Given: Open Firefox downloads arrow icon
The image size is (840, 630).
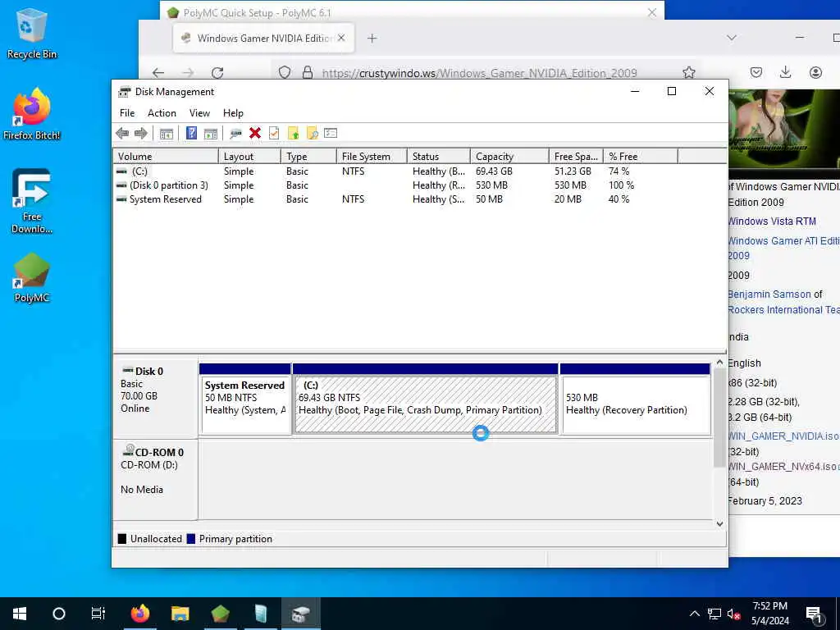Looking at the screenshot, I should pyautogui.click(x=785, y=72).
